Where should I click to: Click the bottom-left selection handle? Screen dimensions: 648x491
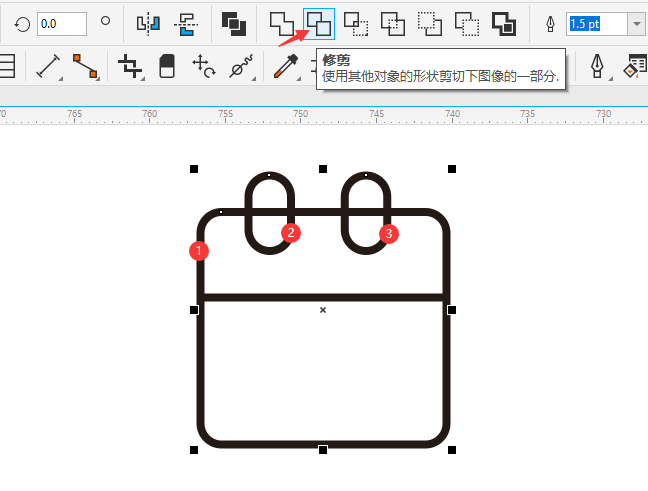[194, 450]
